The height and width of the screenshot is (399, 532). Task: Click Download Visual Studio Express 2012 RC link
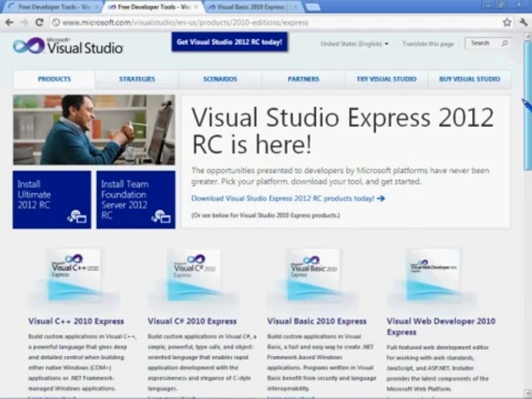(283, 198)
